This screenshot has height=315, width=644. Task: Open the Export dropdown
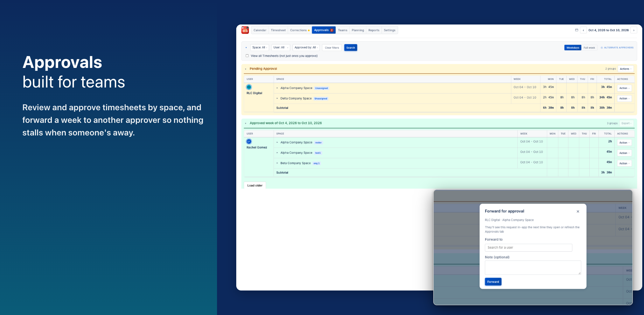[626, 123]
